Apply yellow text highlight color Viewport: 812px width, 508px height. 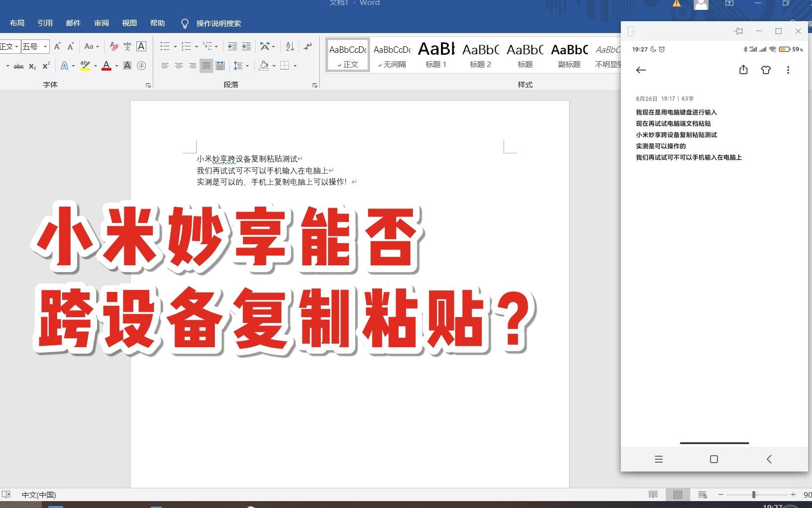coord(85,66)
